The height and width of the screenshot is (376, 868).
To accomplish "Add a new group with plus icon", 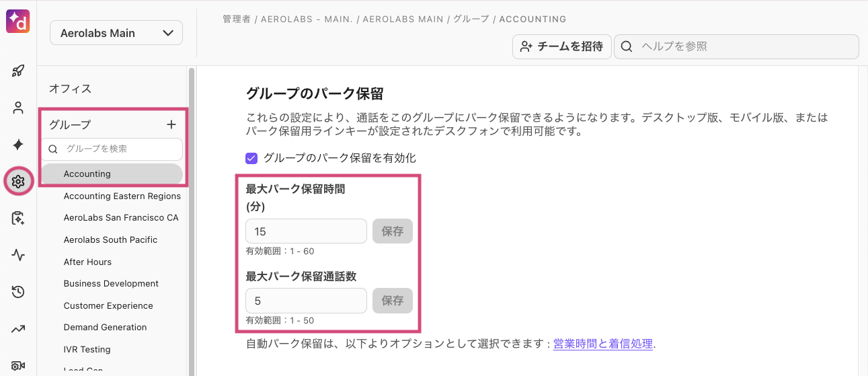I will tap(171, 124).
